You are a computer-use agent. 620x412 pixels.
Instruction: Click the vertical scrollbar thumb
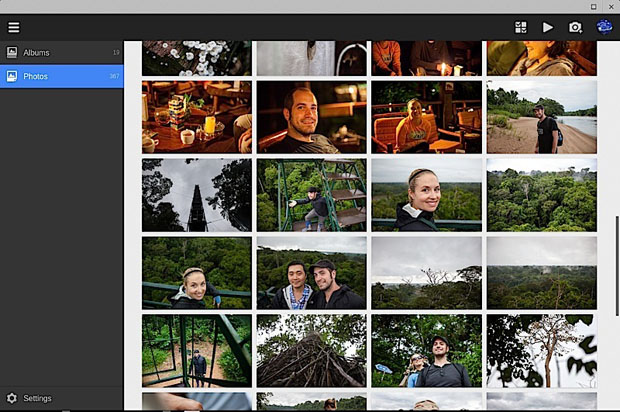[617, 266]
